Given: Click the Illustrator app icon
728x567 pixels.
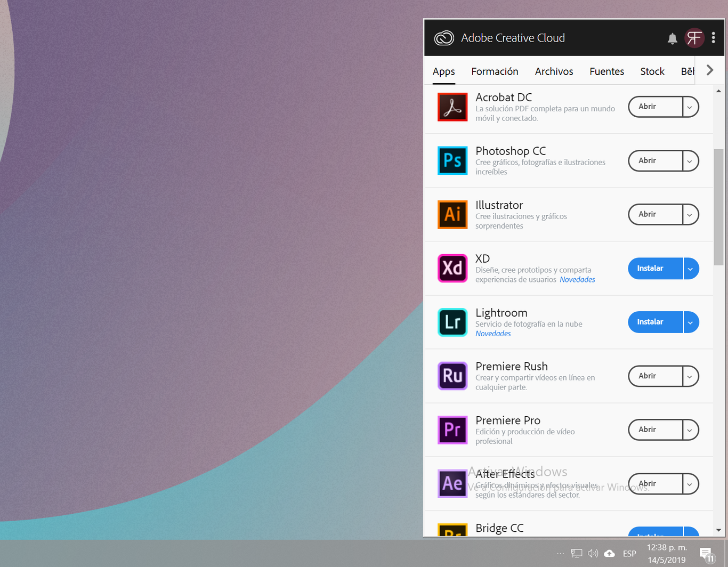Looking at the screenshot, I should pyautogui.click(x=452, y=214).
